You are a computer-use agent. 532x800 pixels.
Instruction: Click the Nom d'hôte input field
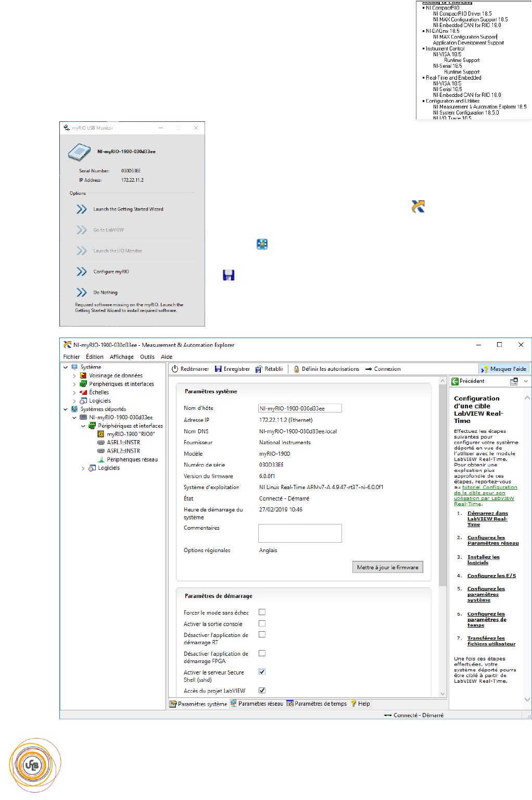[300, 408]
